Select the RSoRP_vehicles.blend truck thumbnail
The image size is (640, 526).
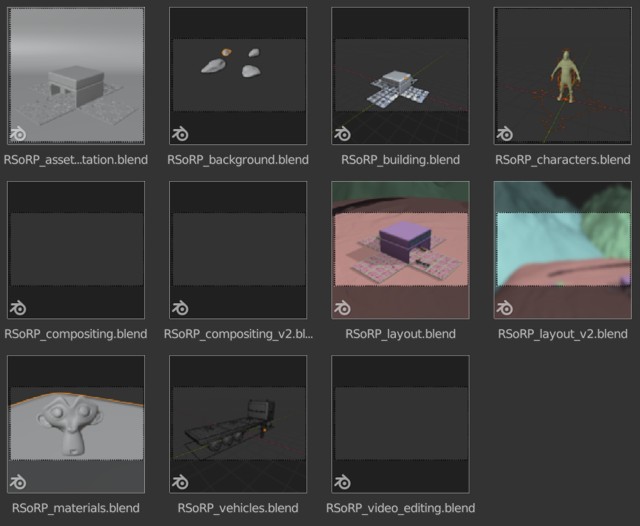tap(238, 424)
